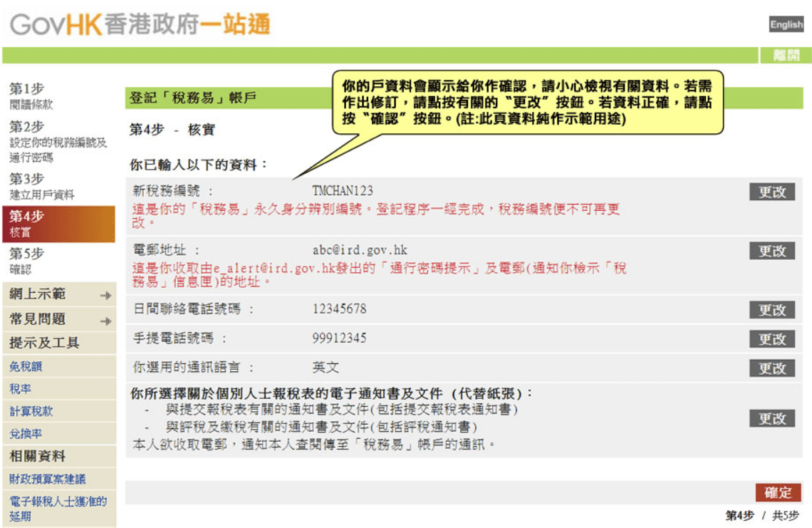Click the 相關資料 section heading
The image size is (812, 528).
pyautogui.click(x=37, y=456)
